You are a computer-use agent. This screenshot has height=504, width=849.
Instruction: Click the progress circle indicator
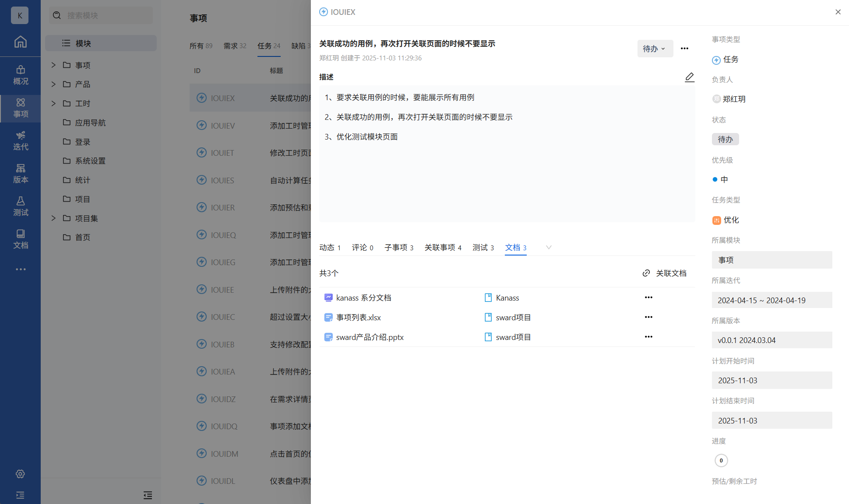721,460
